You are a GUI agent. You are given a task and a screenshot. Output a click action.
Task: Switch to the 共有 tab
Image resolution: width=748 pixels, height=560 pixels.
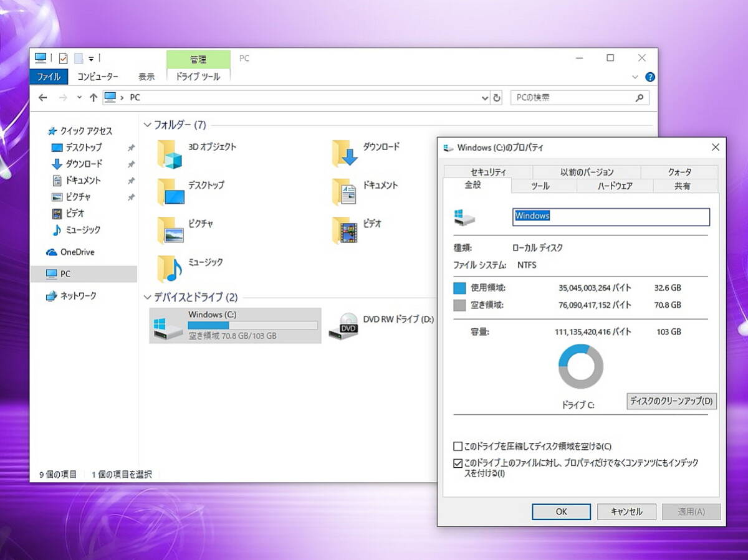click(683, 186)
